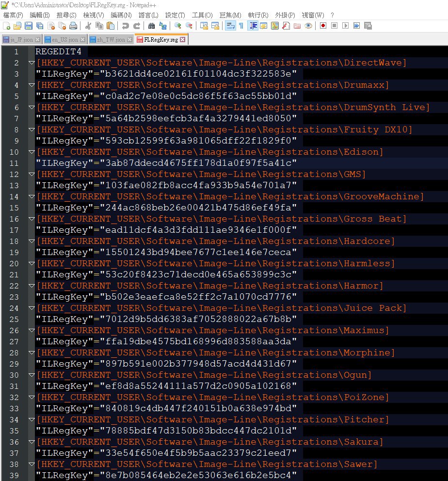Image resolution: width=448 pixels, height=481 pixels.
Task: Click the New file toolbar icon
Action: (6, 26)
